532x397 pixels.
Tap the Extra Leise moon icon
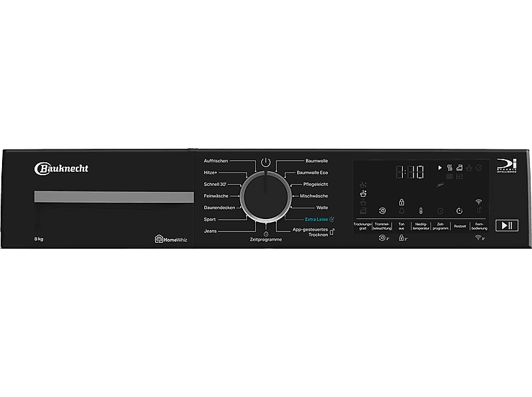pyautogui.click(x=331, y=219)
